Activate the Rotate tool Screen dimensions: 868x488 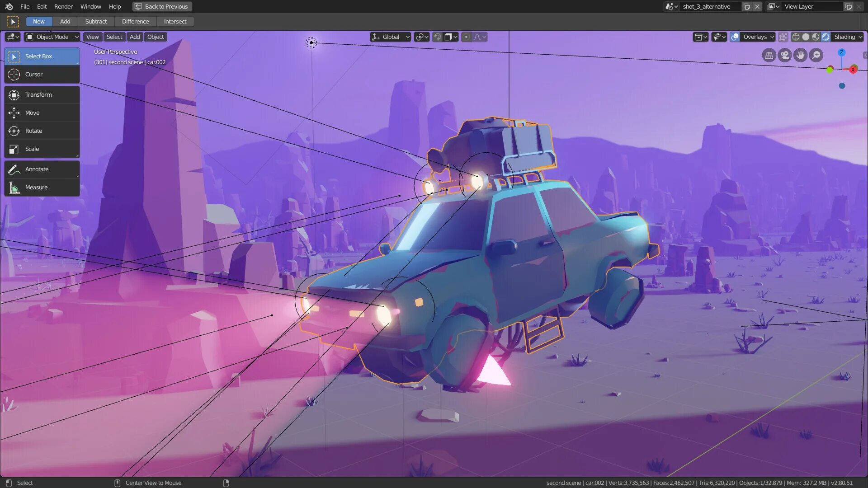(42, 131)
